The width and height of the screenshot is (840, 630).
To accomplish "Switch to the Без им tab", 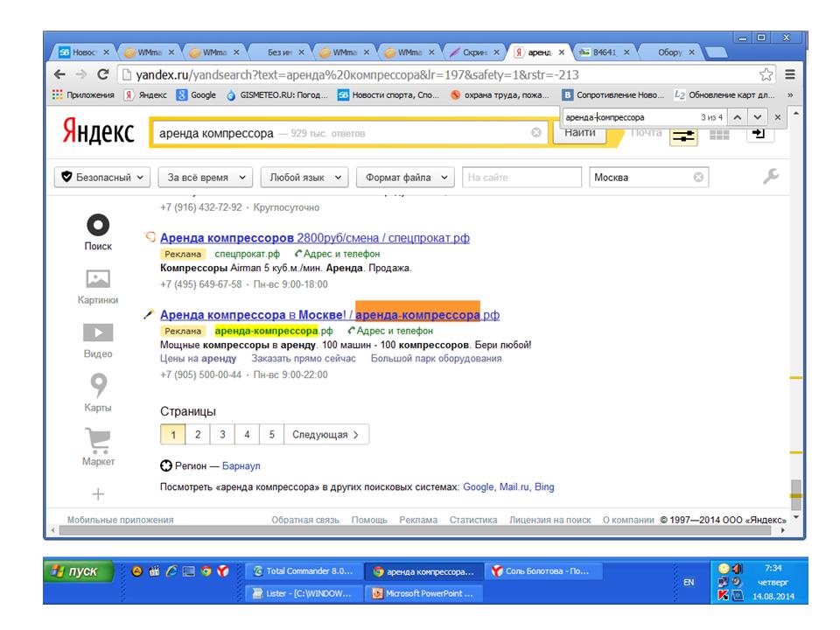I will click(x=279, y=52).
